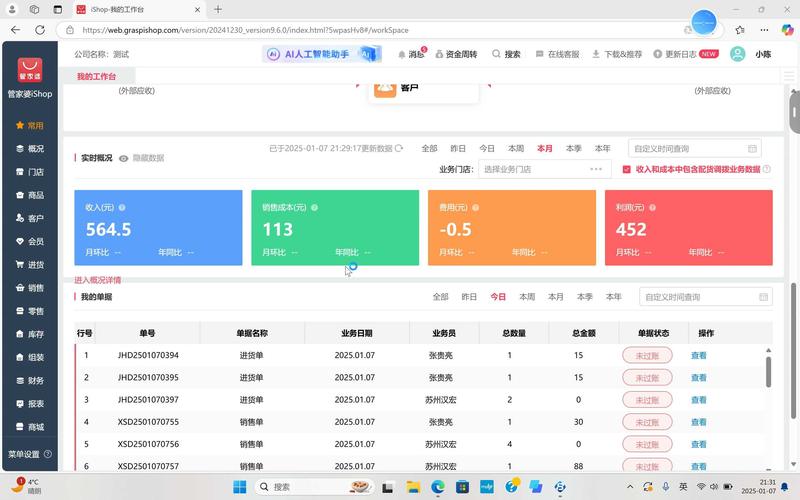Click the help icon next to 费用(元)
Viewport: 800px width, 500px height.
476,208
